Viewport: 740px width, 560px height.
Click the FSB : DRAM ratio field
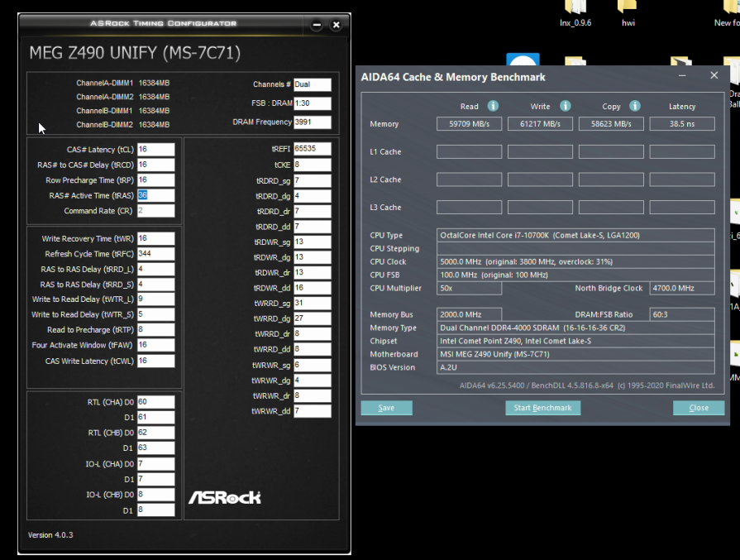coord(313,103)
